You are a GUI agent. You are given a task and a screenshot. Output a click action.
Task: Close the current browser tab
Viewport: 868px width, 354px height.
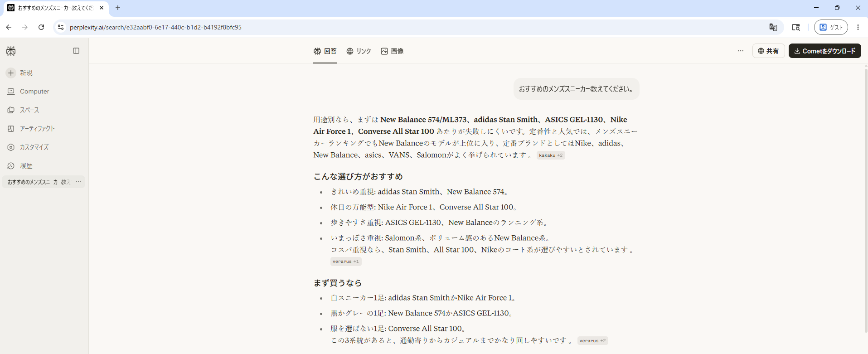tap(102, 8)
